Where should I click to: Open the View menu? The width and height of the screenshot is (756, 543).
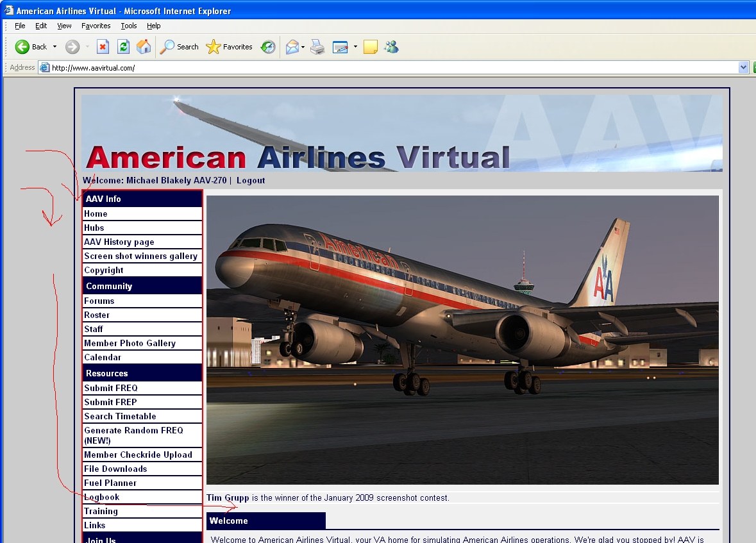64,26
